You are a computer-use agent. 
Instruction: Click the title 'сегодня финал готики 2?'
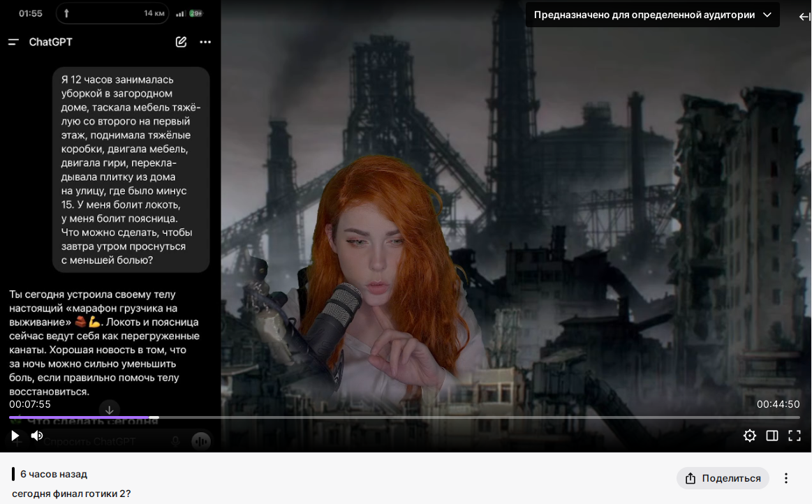[71, 494]
